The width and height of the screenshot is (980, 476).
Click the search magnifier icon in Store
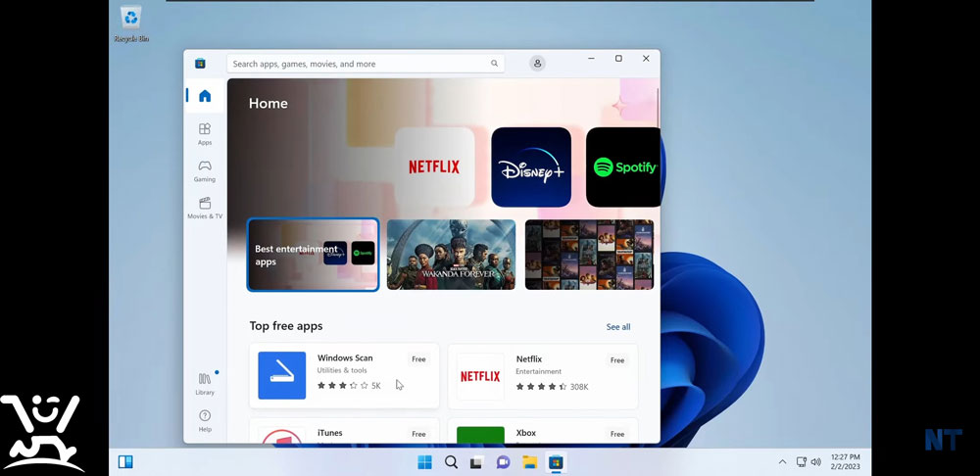pyautogui.click(x=494, y=63)
